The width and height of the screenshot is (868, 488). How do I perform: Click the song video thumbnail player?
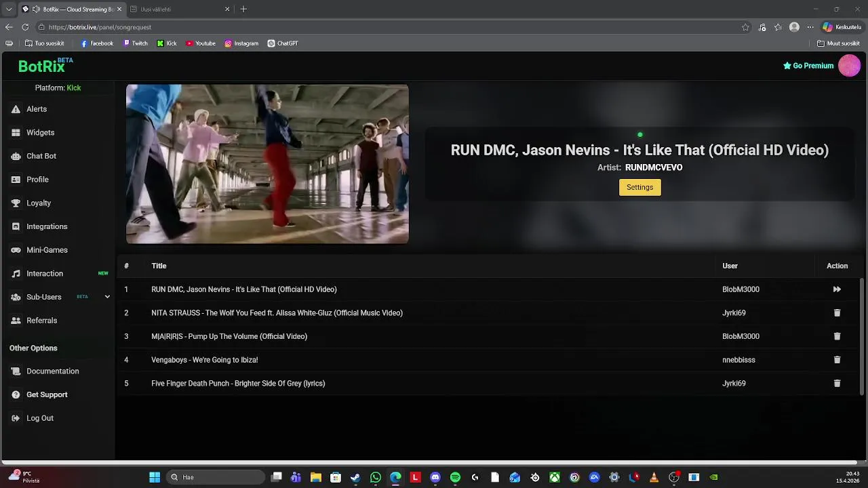pos(267,164)
